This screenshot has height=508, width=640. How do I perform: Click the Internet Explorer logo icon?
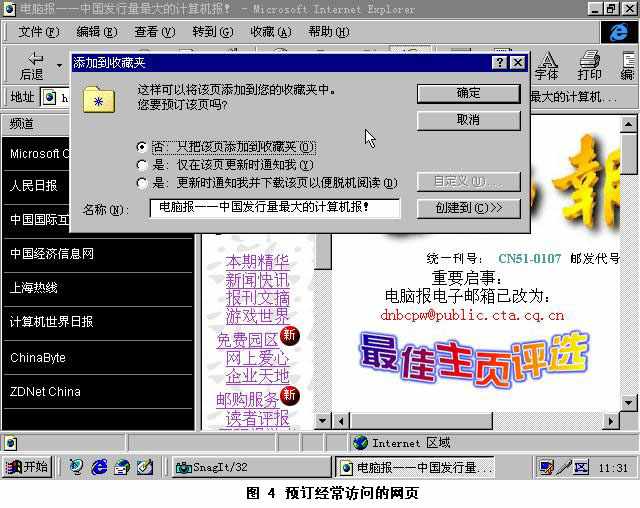[618, 32]
